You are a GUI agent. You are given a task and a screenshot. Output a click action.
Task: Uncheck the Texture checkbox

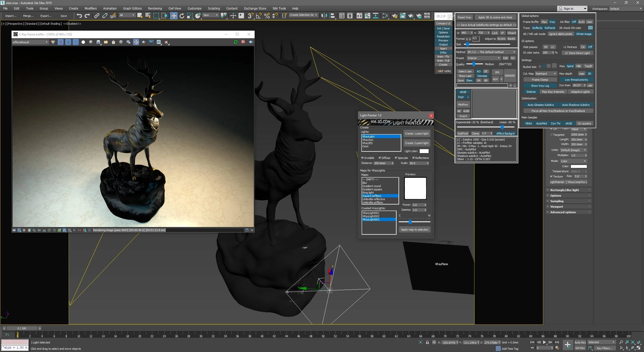(551, 176)
